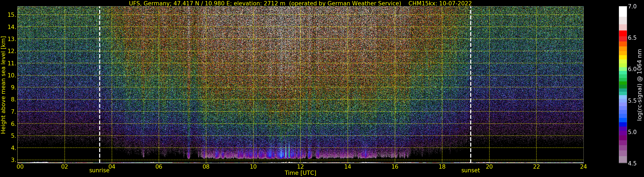
Task: Click the height axis tick '5.'
Action: pyautogui.click(x=13, y=136)
